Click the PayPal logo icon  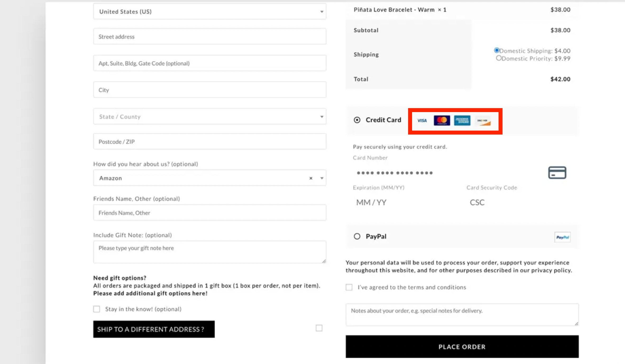pos(562,237)
